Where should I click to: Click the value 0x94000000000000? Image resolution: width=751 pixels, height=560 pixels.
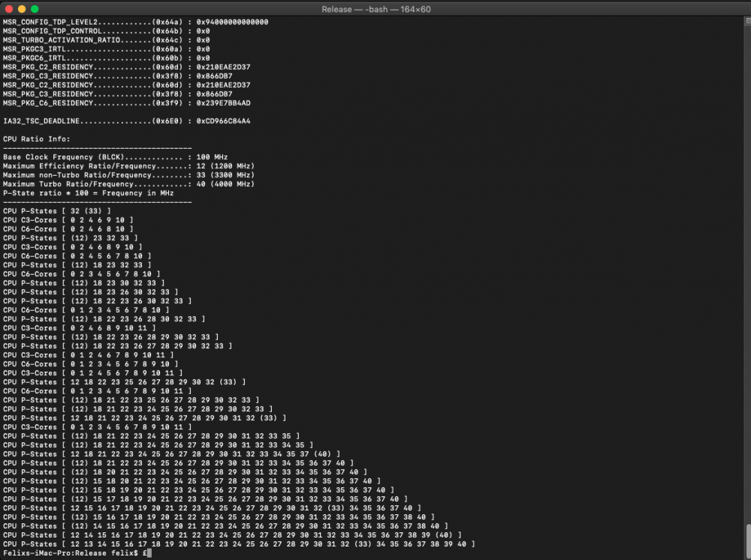tap(232, 22)
